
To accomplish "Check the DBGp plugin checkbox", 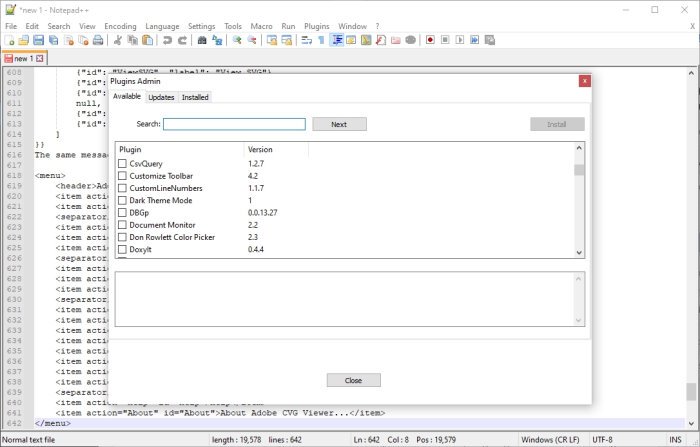I will click(x=122, y=213).
